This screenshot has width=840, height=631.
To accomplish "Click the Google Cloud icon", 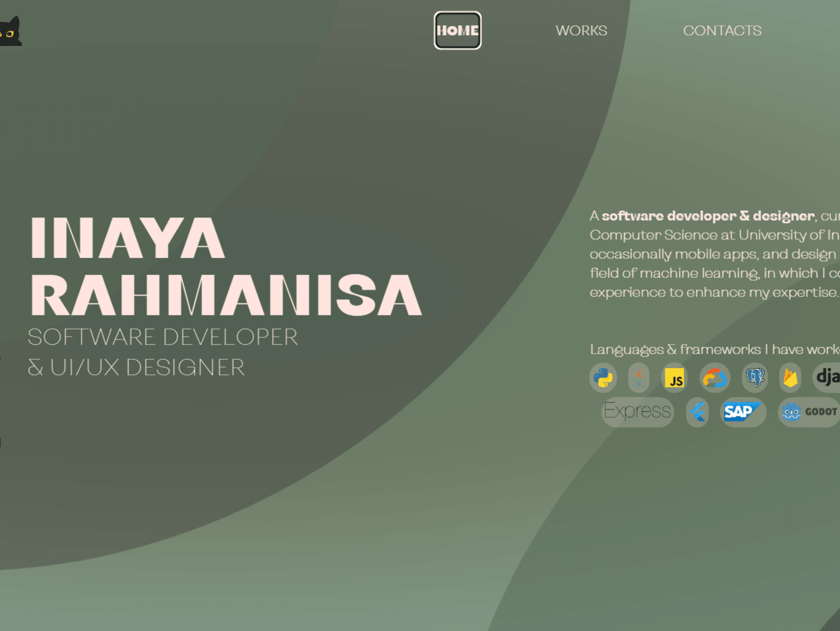I will 715,378.
